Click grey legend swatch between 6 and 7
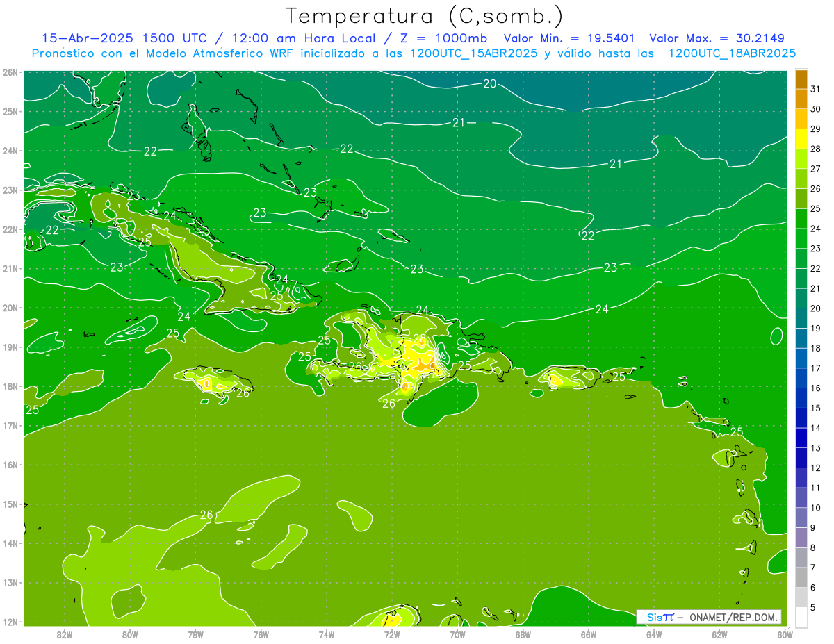The height and width of the screenshot is (644, 834). pos(802,577)
